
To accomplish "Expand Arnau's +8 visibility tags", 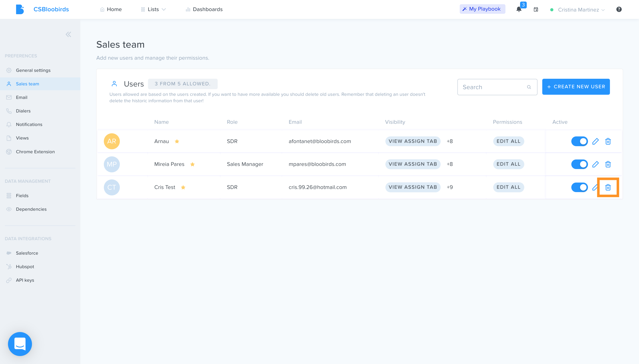I will (x=450, y=141).
